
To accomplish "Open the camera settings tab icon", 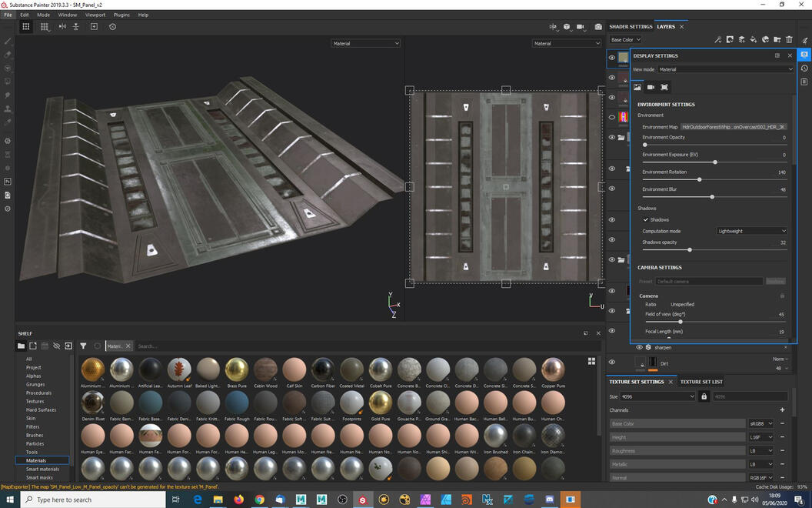I will [x=651, y=87].
